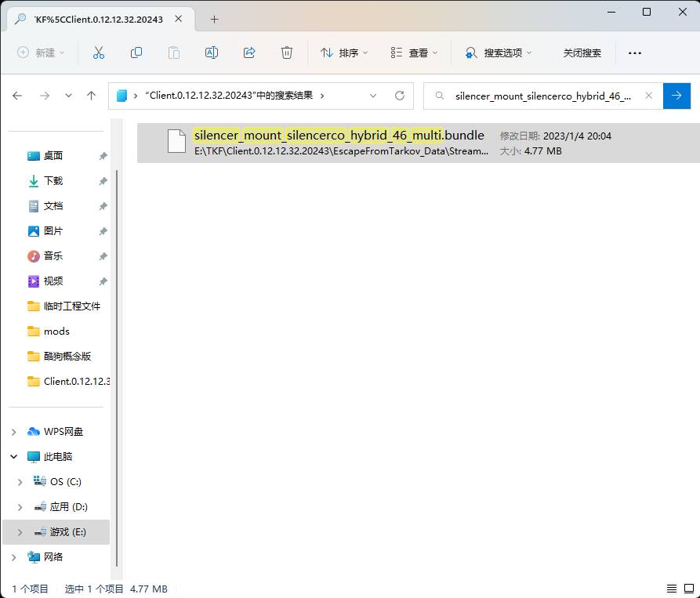Open the mods folder in sidebar
Viewport: 700px width, 598px height.
pos(56,331)
